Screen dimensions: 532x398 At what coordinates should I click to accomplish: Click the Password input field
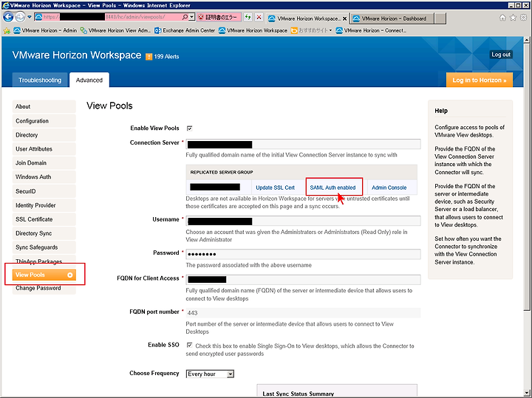point(303,254)
